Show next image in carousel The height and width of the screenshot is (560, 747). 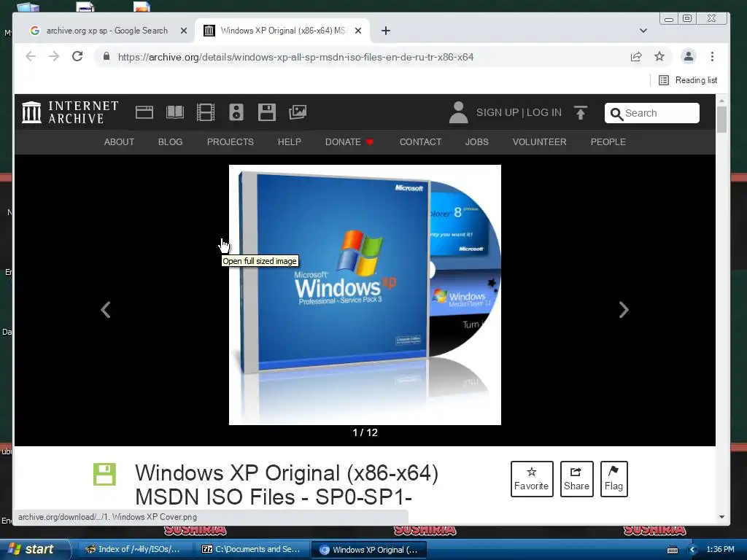point(624,309)
